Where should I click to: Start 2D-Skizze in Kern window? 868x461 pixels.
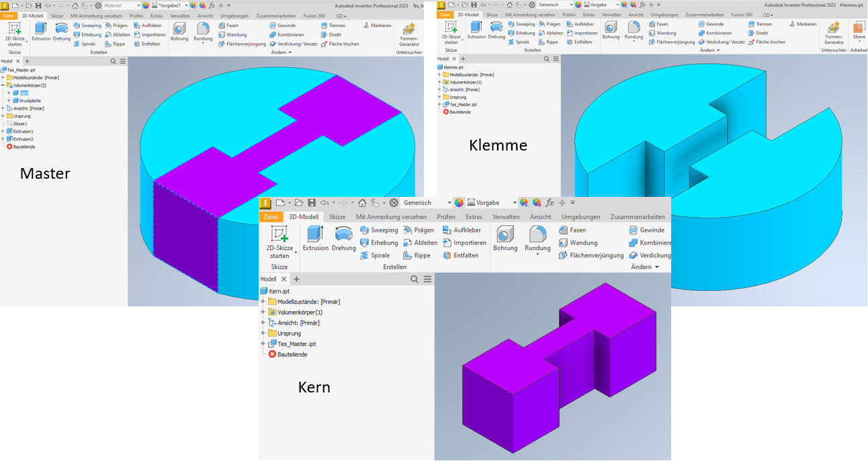click(x=279, y=242)
